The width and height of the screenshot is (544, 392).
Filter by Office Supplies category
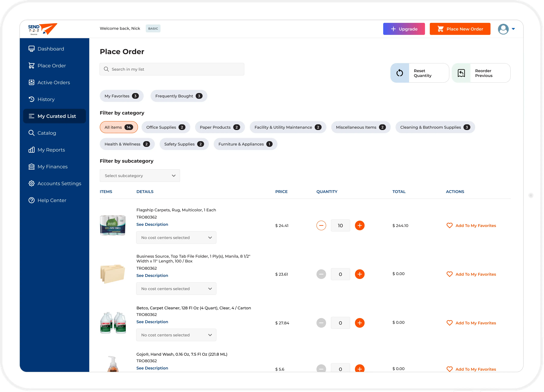166,127
